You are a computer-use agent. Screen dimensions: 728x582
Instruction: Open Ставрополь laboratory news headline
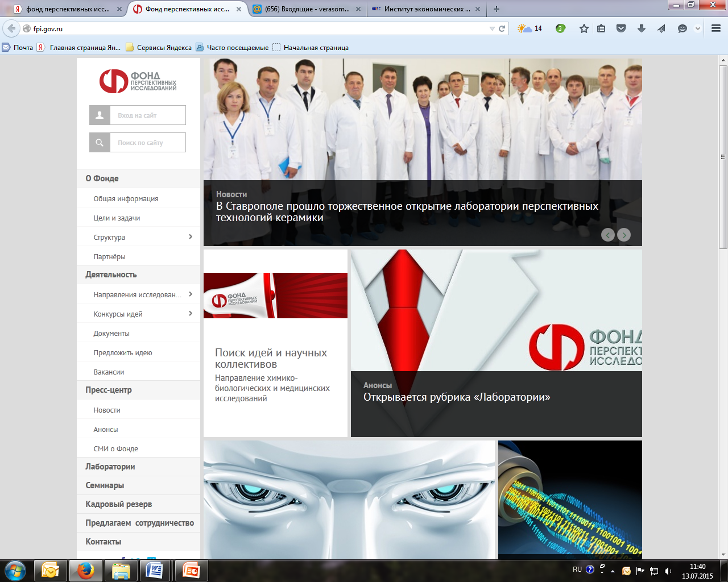click(407, 211)
